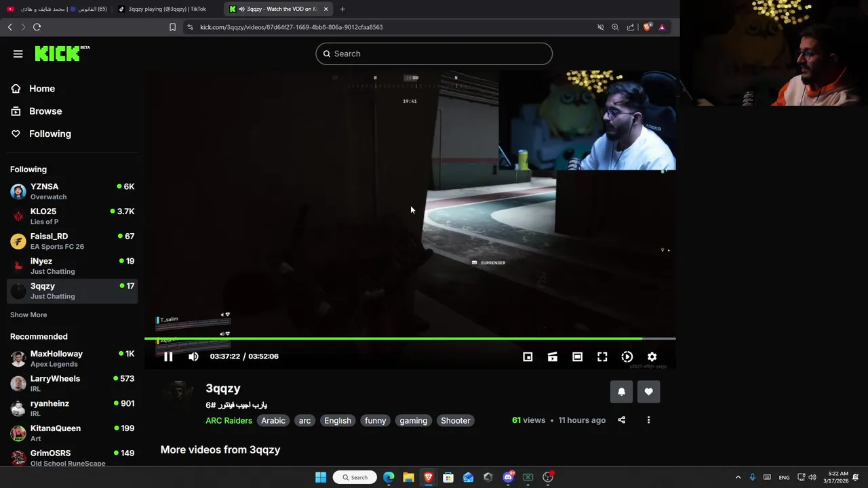Reload the current page
The height and width of the screenshot is (488, 868).
tap(37, 27)
